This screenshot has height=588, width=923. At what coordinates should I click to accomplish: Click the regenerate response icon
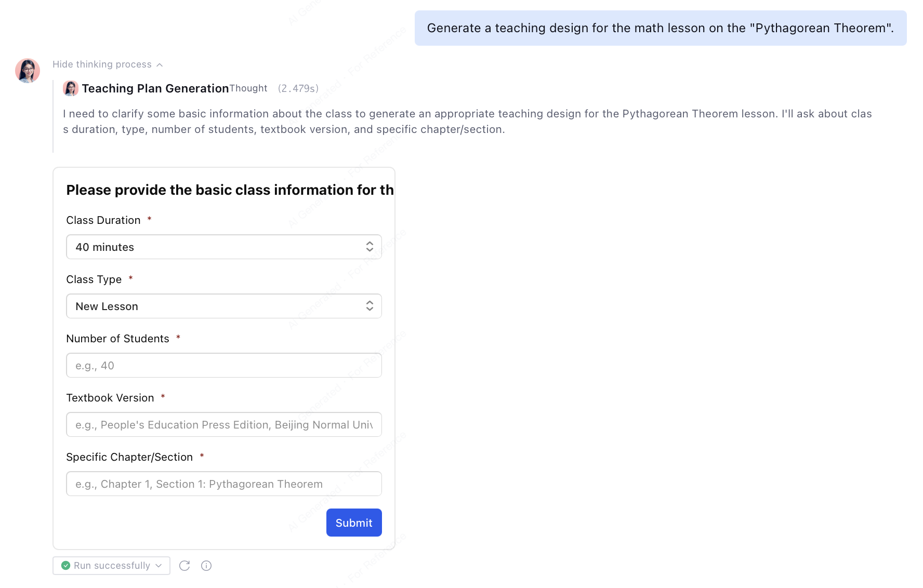[x=184, y=566]
